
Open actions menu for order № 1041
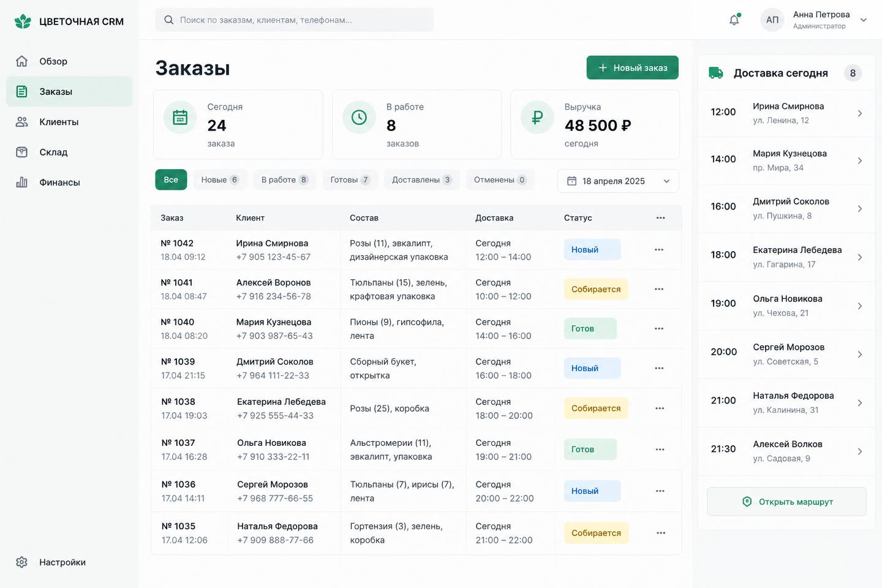pyautogui.click(x=659, y=289)
